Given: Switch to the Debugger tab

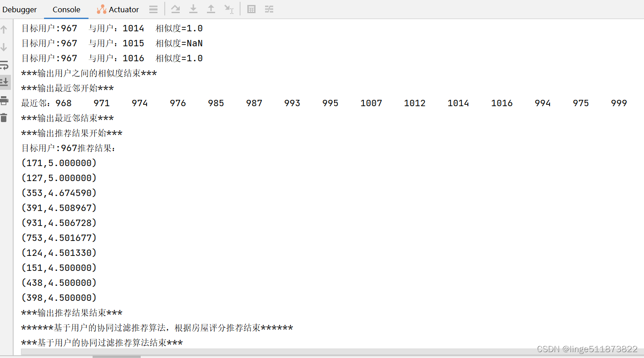Looking at the screenshot, I should (x=20, y=10).
